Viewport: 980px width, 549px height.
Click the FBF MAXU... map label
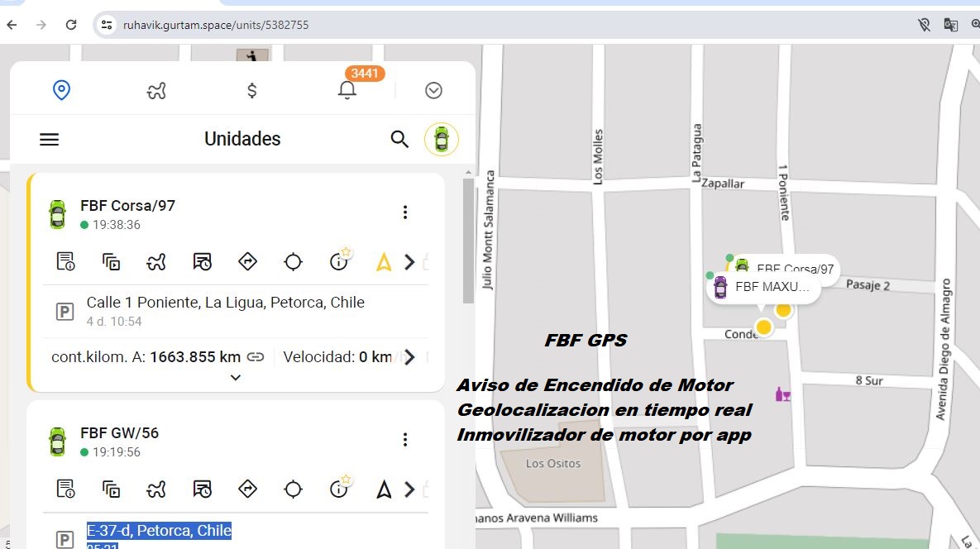point(771,287)
